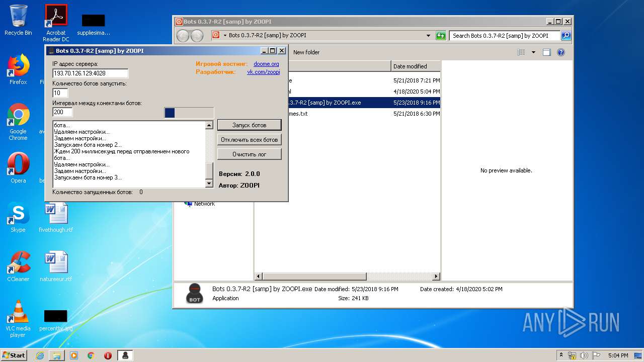644x362 pixels.
Task: Click the 5:04 PM taskbar clock
Action: [618, 355]
